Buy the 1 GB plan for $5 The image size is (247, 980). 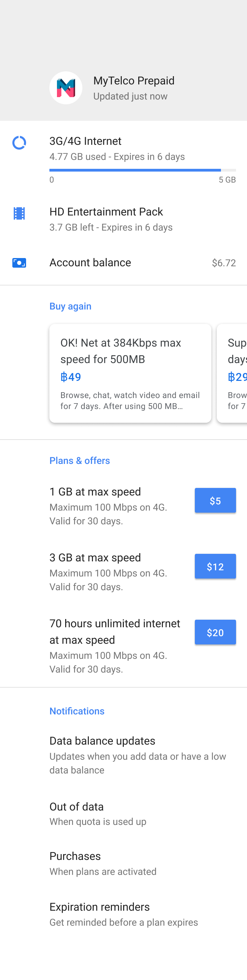pos(215,500)
